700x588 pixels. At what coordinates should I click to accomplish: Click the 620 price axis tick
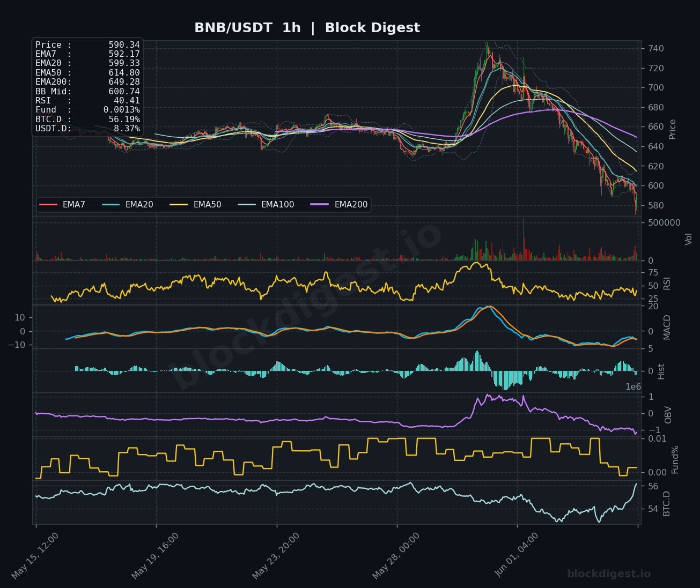click(x=657, y=167)
